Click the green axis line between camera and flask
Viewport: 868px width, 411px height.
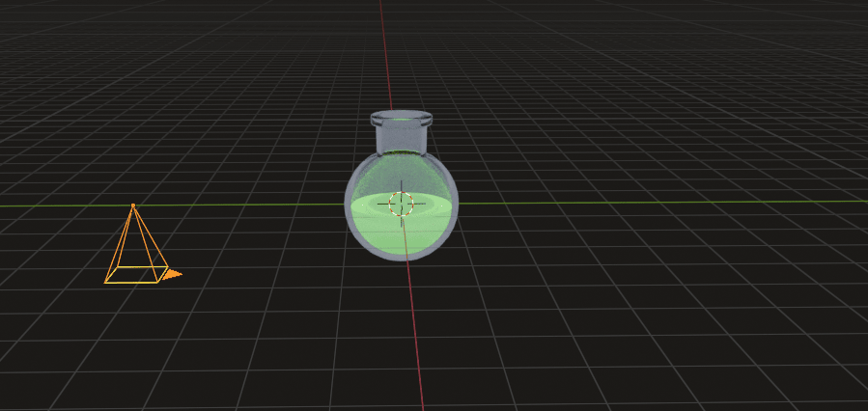[x=251, y=205]
